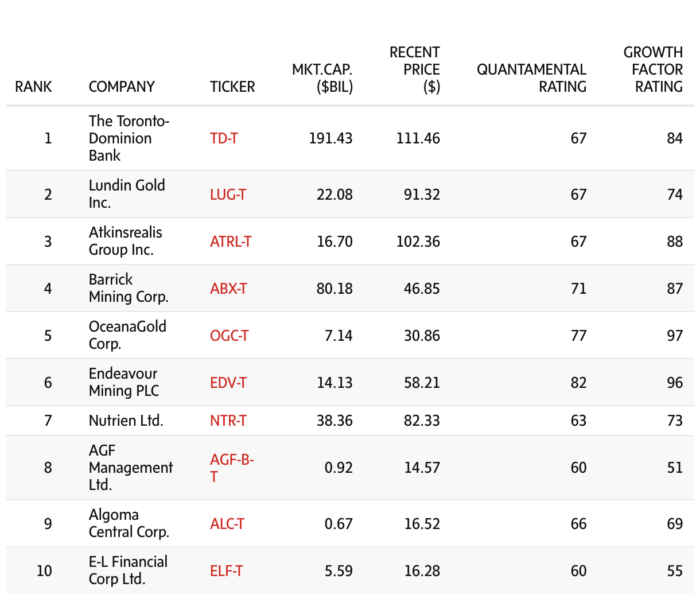Click the ATRL-T ticker link
Screen dimensions: 700x599
pyautogui.click(x=231, y=242)
